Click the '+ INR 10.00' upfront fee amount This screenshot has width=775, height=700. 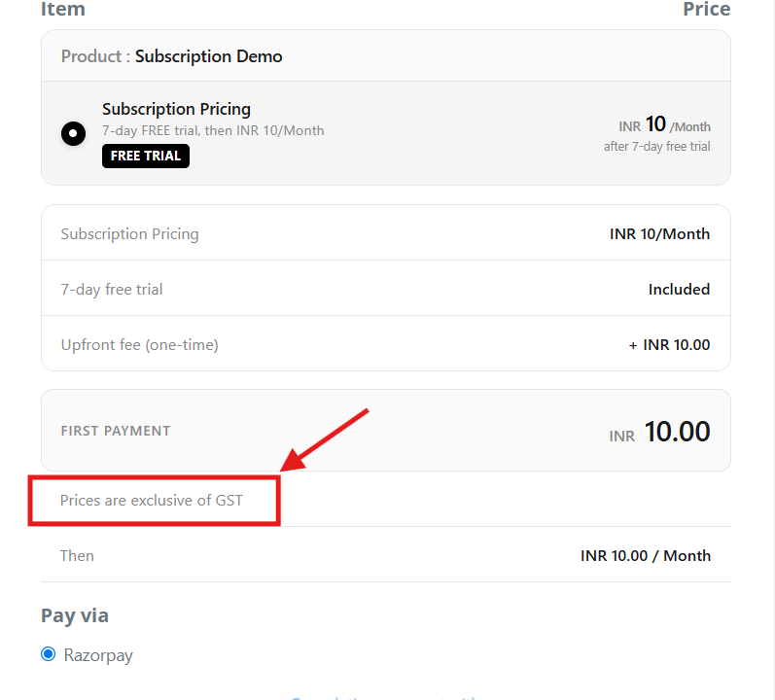[x=669, y=345]
